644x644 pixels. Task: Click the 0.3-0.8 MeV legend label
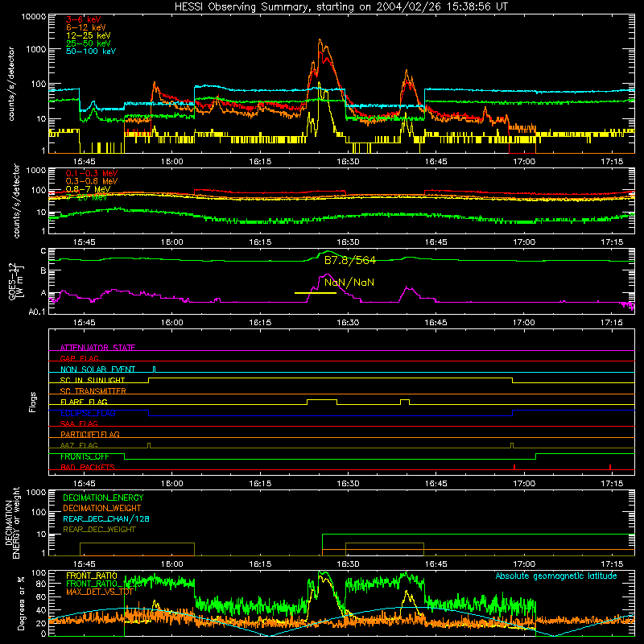[x=92, y=181]
